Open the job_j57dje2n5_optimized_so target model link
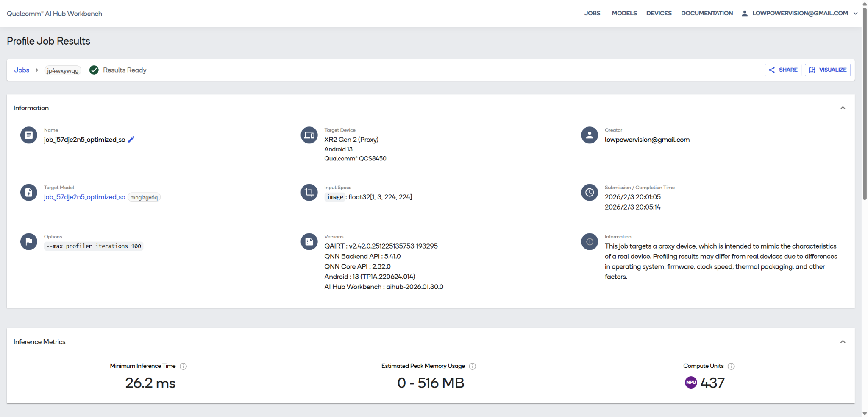 tap(85, 197)
